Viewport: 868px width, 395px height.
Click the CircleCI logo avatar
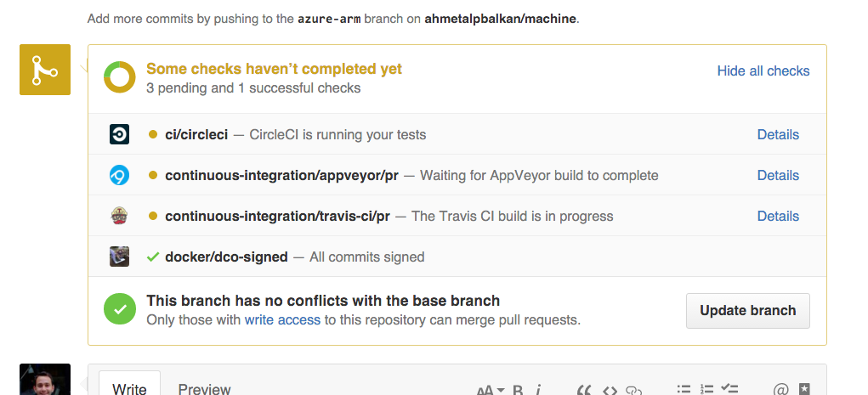[120, 134]
